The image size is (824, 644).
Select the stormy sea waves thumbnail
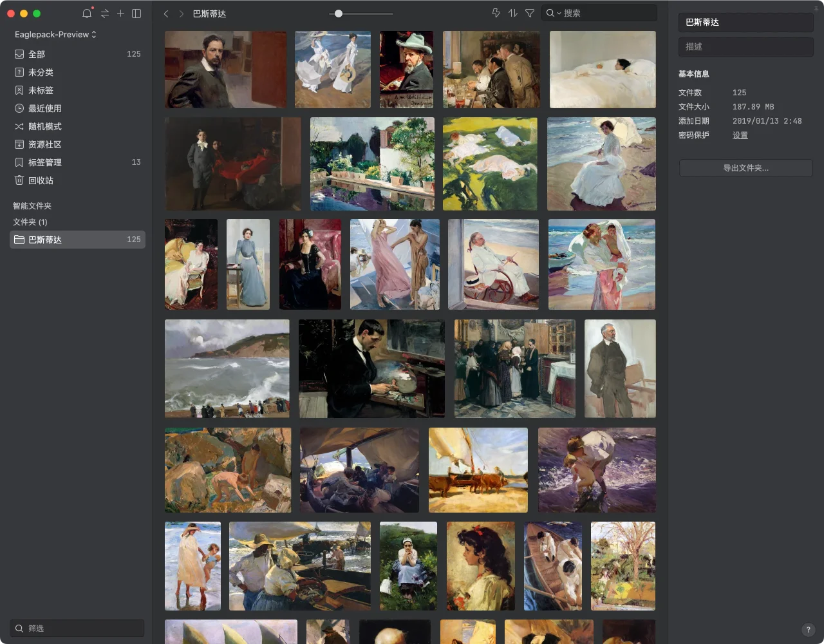pyautogui.click(x=227, y=368)
